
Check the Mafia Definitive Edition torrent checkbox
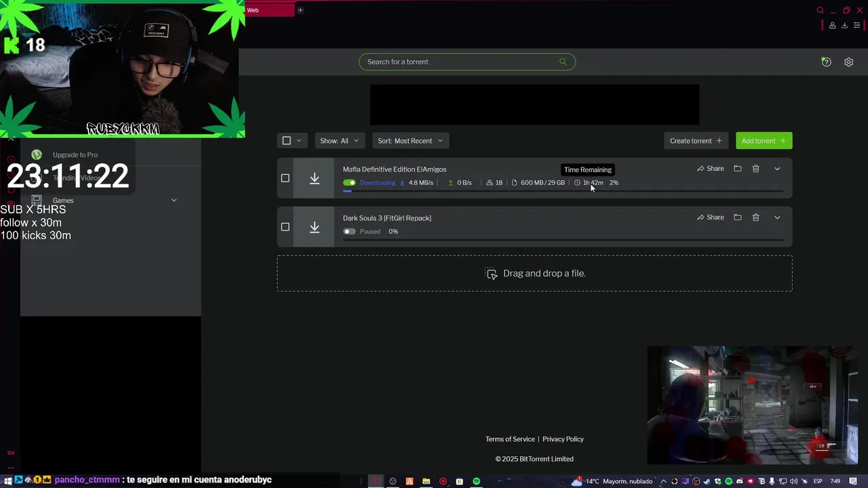(285, 178)
